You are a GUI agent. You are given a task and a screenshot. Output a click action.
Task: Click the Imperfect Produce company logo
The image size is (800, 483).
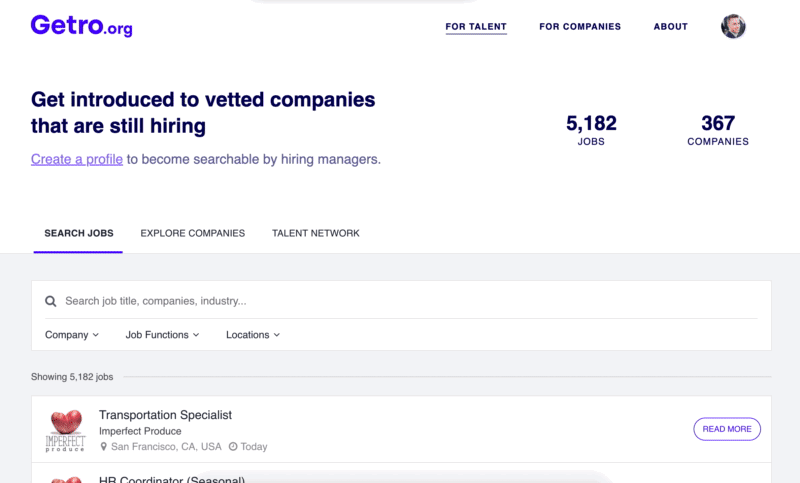pyautogui.click(x=65, y=430)
